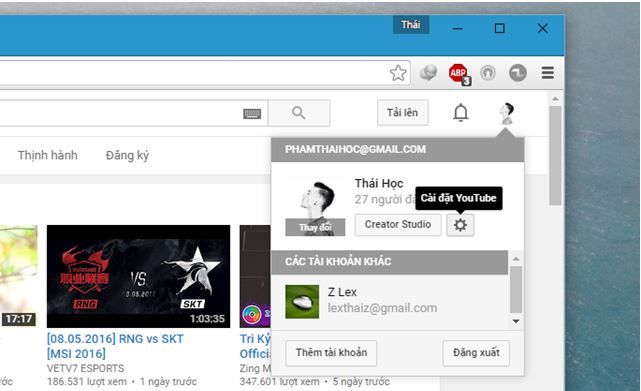
Task: Click the Thái profile switcher button
Action: click(411, 25)
